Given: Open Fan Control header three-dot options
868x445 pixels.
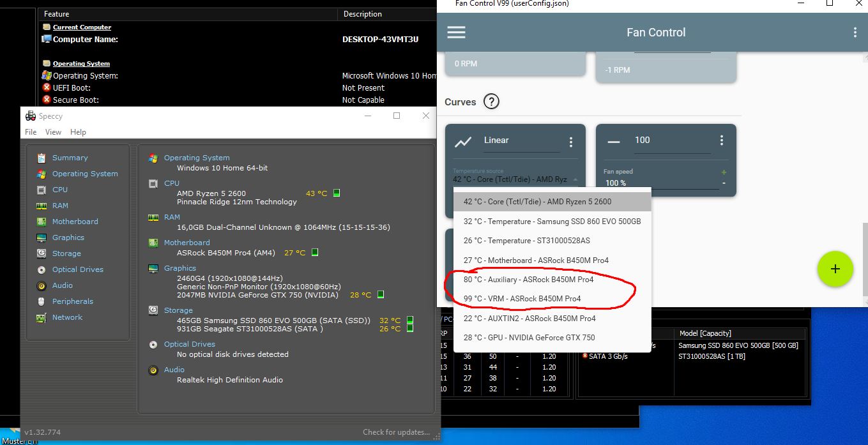Looking at the screenshot, I should [855, 33].
